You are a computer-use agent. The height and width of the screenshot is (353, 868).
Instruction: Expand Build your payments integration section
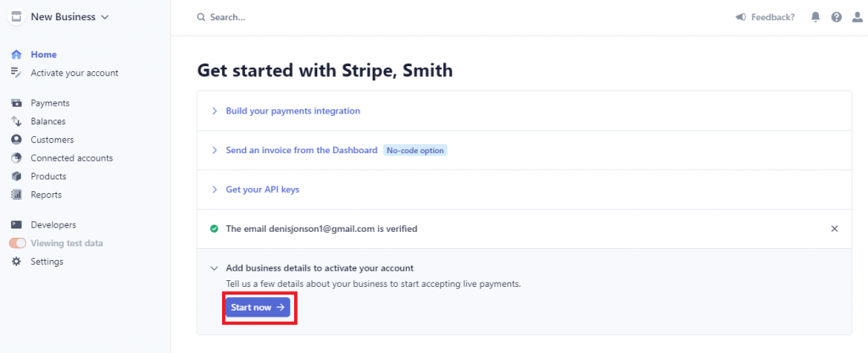(292, 111)
